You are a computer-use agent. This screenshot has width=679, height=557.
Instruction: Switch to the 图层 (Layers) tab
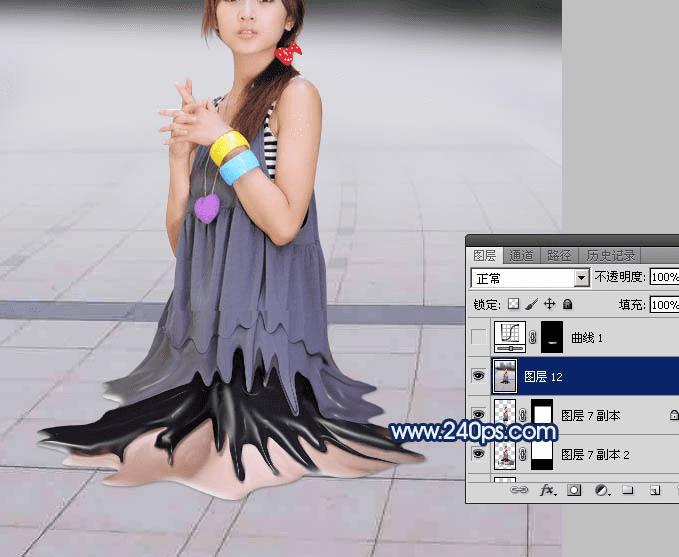pos(485,256)
